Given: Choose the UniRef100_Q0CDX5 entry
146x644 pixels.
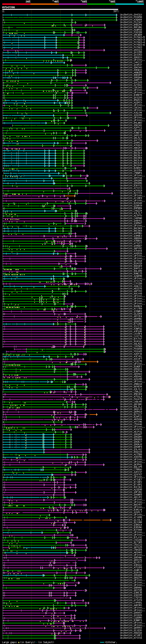Looking at the screenshot, I should pyautogui.click(x=131, y=82).
